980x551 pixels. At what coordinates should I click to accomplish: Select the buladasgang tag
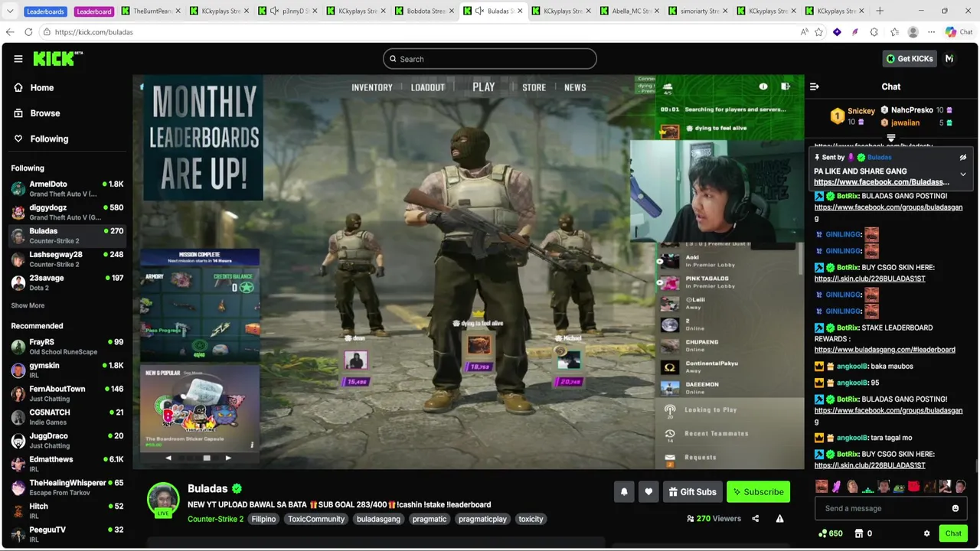tap(378, 519)
